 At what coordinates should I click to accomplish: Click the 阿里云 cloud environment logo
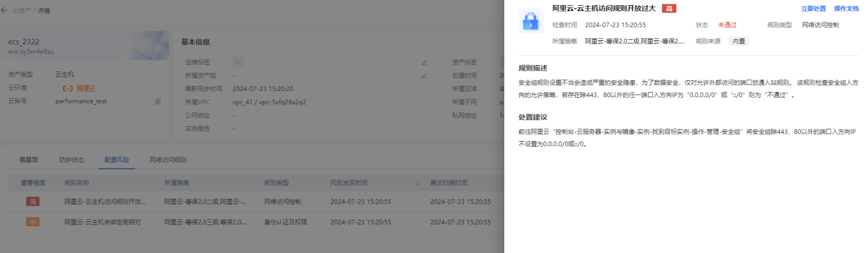[x=79, y=88]
